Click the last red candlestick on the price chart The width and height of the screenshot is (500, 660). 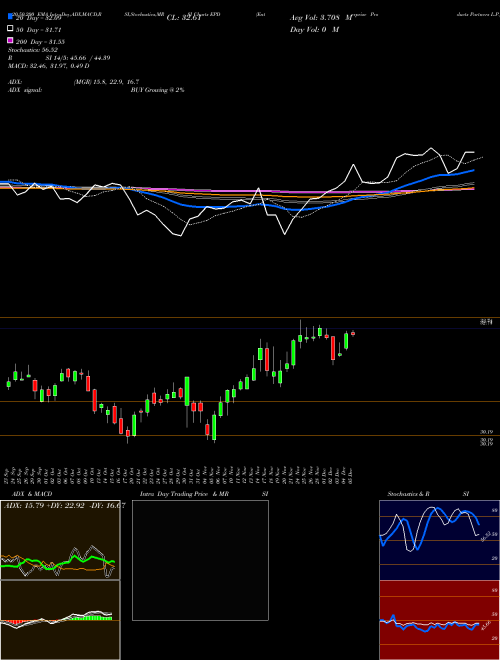tap(353, 333)
